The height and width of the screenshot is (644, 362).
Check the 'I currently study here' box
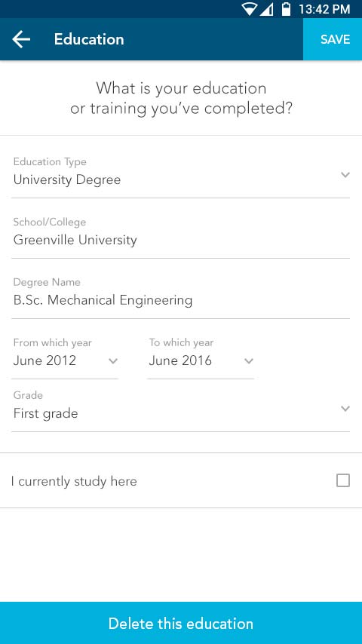pos(343,480)
